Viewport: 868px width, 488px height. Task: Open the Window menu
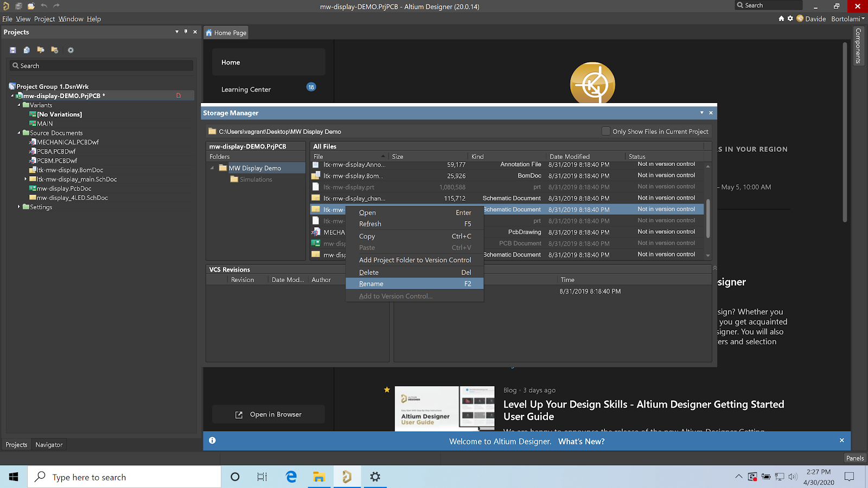coord(71,18)
